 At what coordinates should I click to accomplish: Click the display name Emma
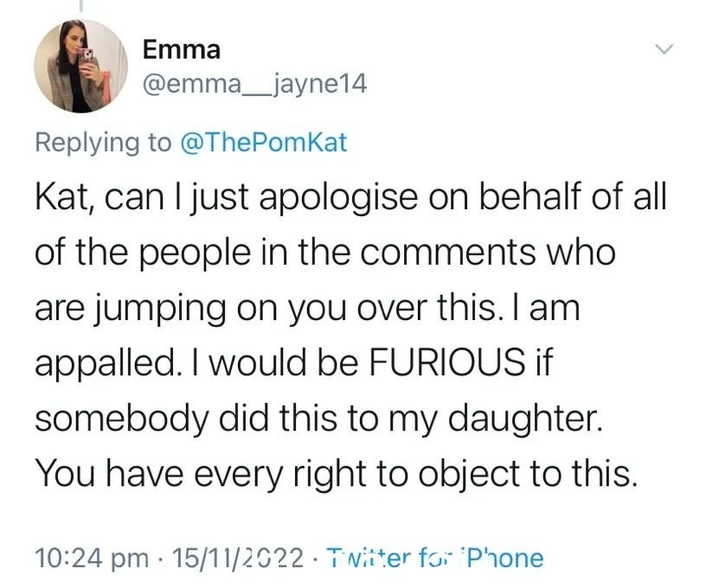click(182, 49)
